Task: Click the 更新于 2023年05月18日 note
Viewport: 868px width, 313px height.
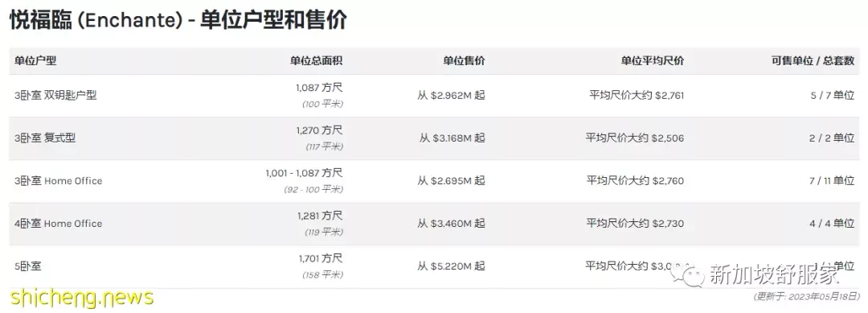Action: click(x=807, y=296)
